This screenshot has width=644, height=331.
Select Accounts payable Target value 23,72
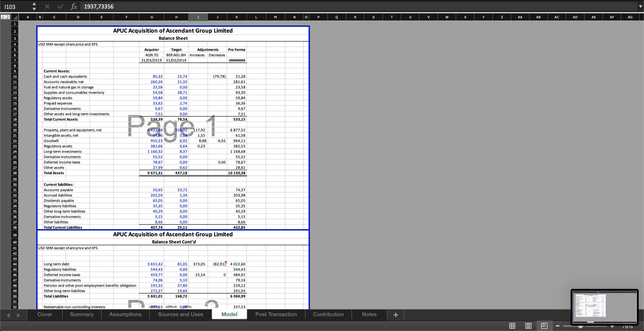(176, 190)
